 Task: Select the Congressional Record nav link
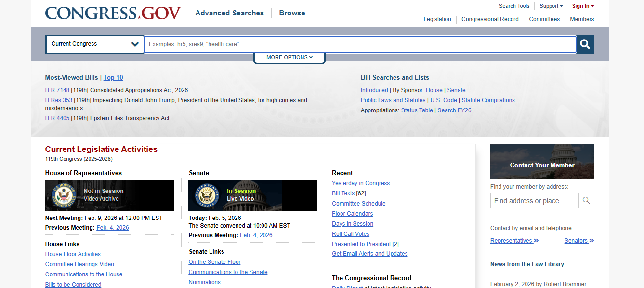(490, 19)
